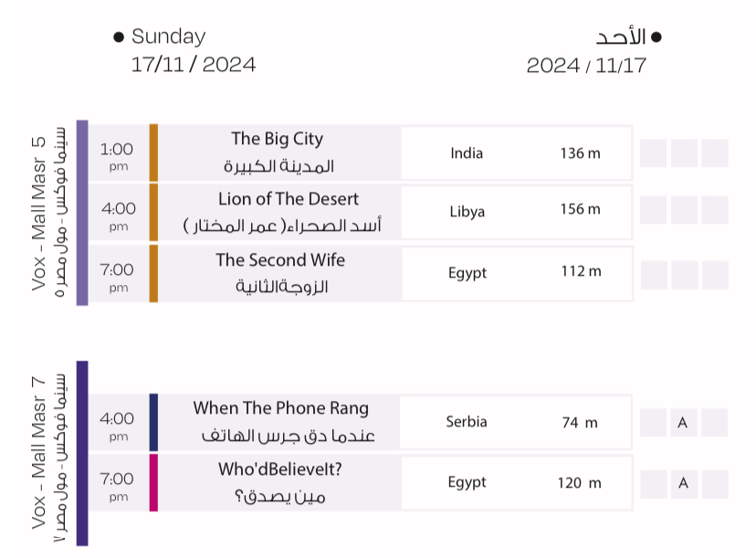Click the 1:00 pm showtime slot
Screen dimensions: 756x558
[x=117, y=153]
